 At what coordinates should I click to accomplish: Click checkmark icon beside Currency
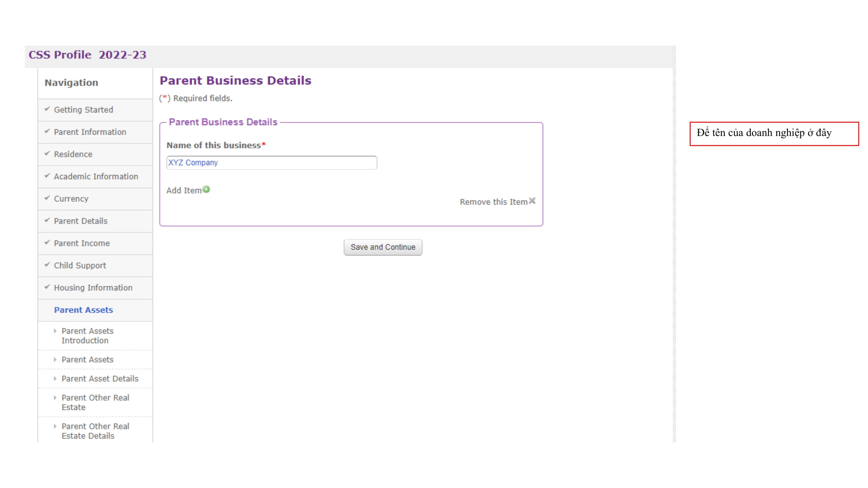pyautogui.click(x=47, y=198)
